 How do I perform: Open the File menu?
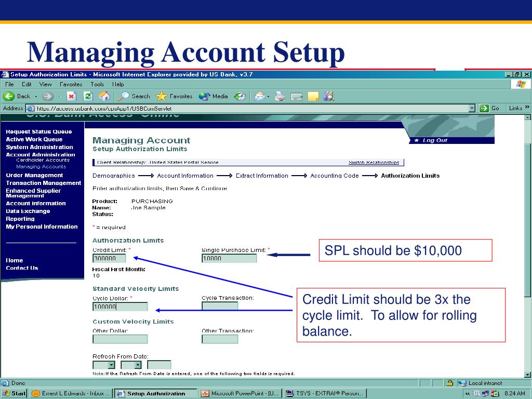[9, 84]
